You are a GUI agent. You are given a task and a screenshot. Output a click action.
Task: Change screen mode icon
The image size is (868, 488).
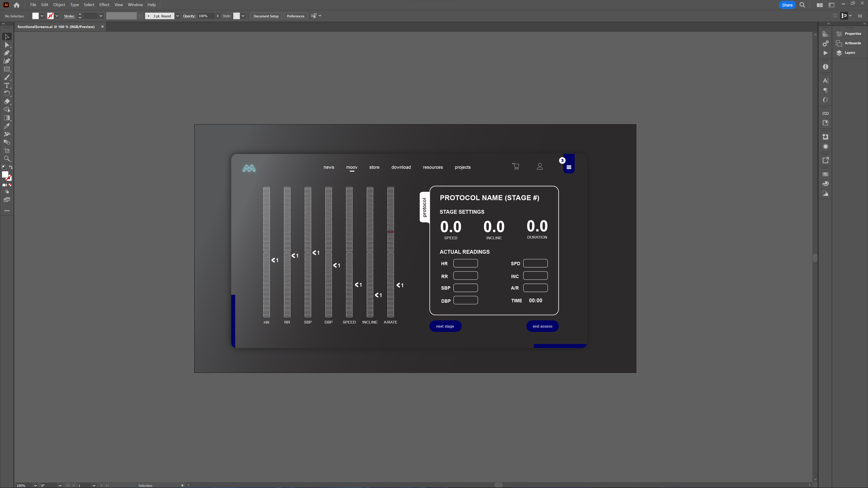click(7, 200)
